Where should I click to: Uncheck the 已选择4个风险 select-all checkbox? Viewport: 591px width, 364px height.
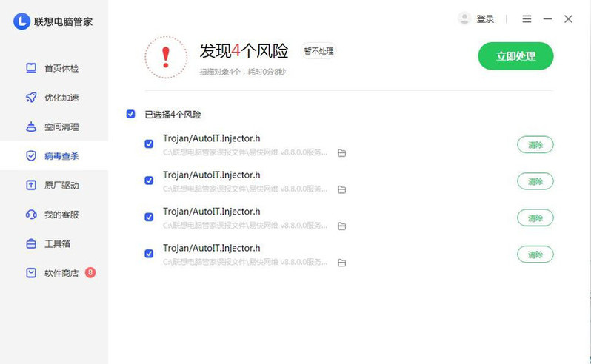[x=131, y=114]
